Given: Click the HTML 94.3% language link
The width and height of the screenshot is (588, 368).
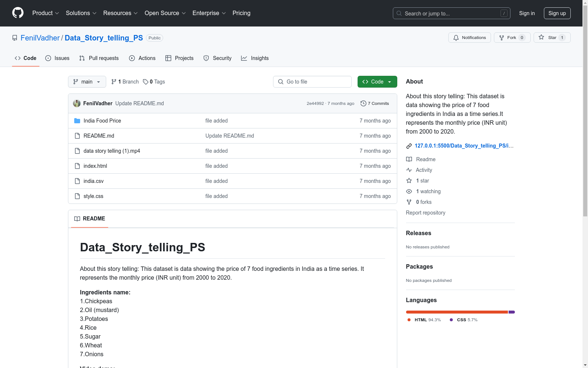Looking at the screenshot, I should pyautogui.click(x=424, y=320).
